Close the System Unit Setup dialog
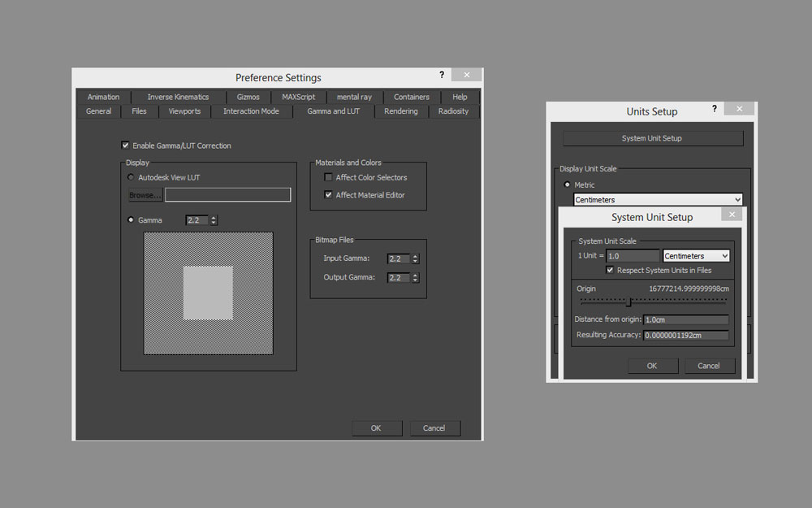 click(731, 215)
